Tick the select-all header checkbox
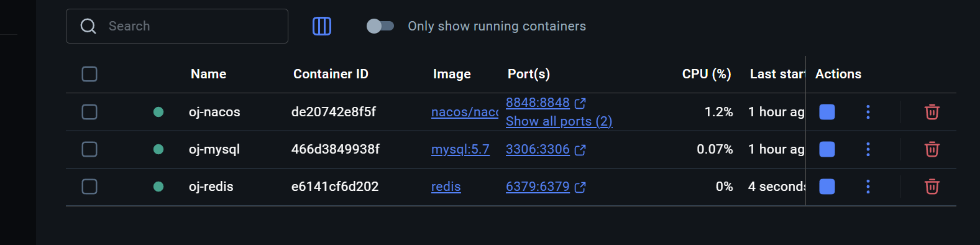 [89, 74]
